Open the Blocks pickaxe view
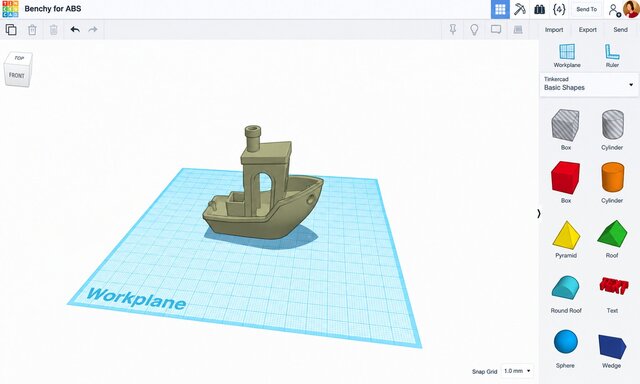 [x=520, y=9]
